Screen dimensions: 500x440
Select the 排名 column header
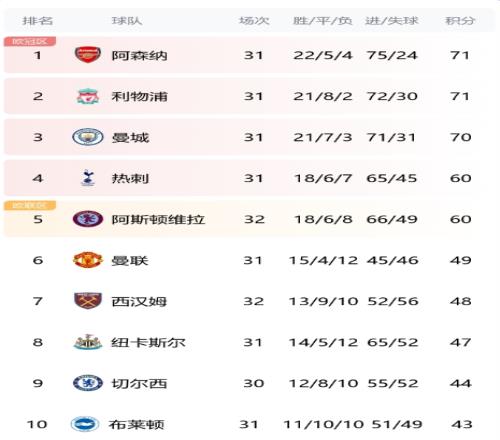tap(38, 21)
